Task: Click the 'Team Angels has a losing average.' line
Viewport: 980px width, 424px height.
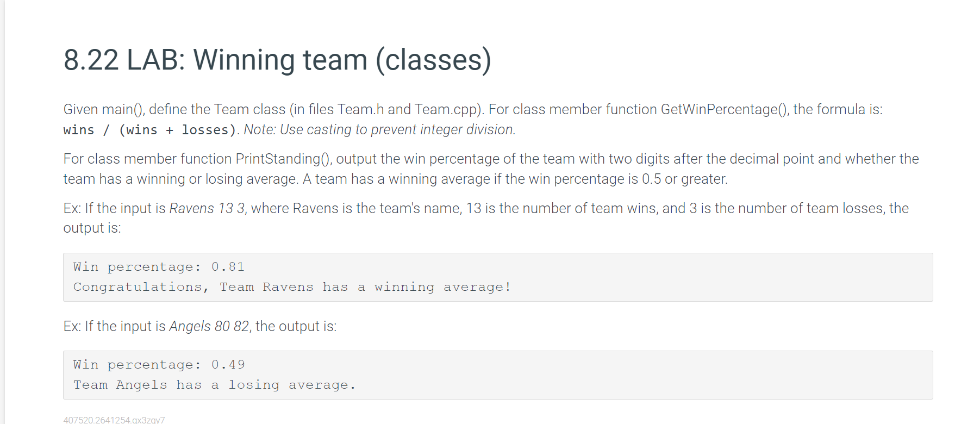Action: 214,385
